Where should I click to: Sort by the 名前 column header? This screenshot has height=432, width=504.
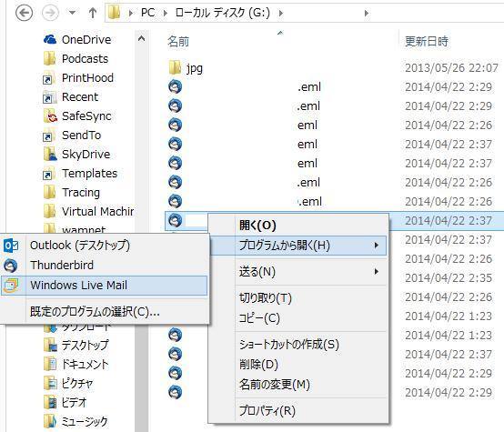click(x=178, y=42)
